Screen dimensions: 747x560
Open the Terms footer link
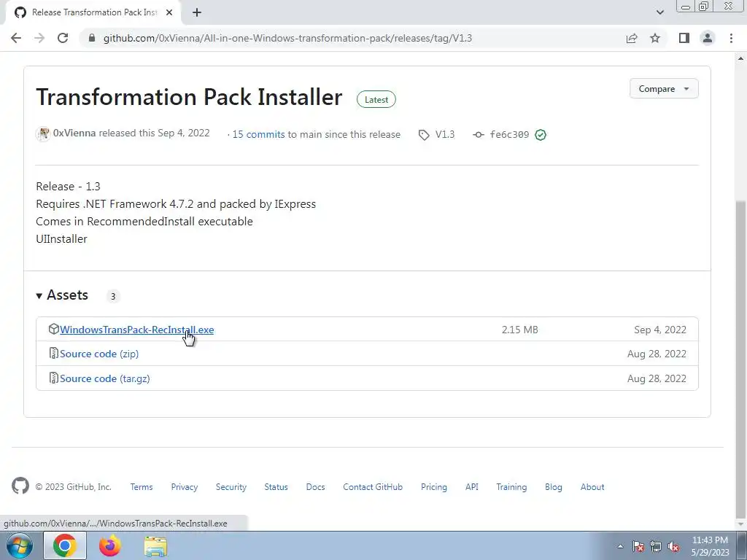click(142, 486)
